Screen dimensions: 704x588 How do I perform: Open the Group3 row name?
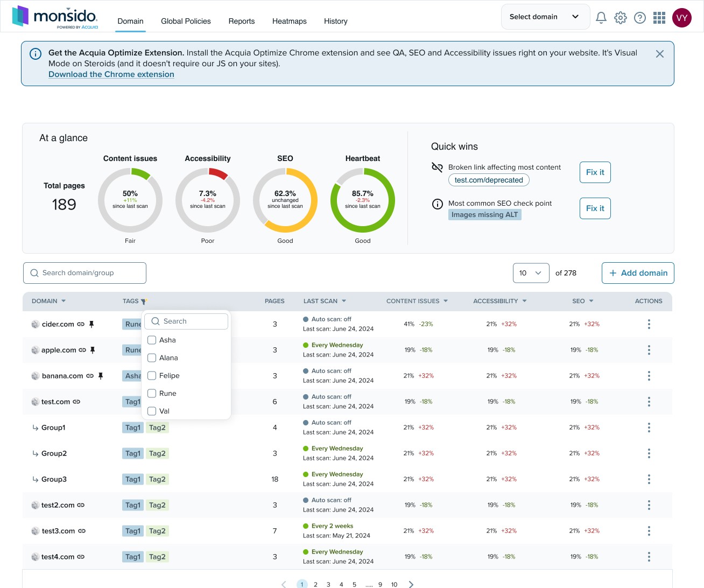point(54,479)
